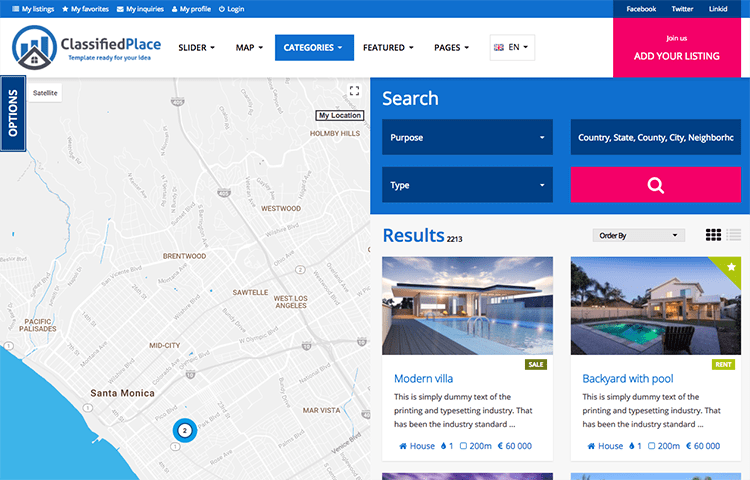Open My listings link

[x=33, y=9]
